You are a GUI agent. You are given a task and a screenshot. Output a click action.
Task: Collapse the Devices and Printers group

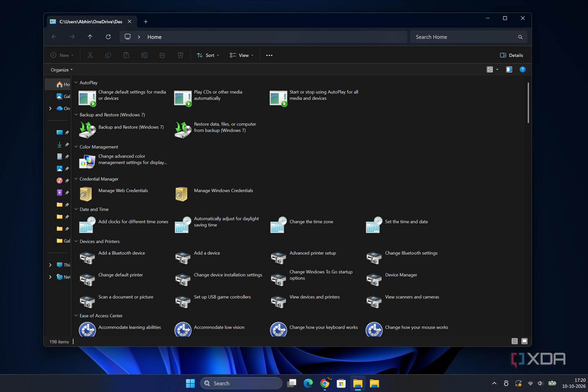click(x=76, y=241)
